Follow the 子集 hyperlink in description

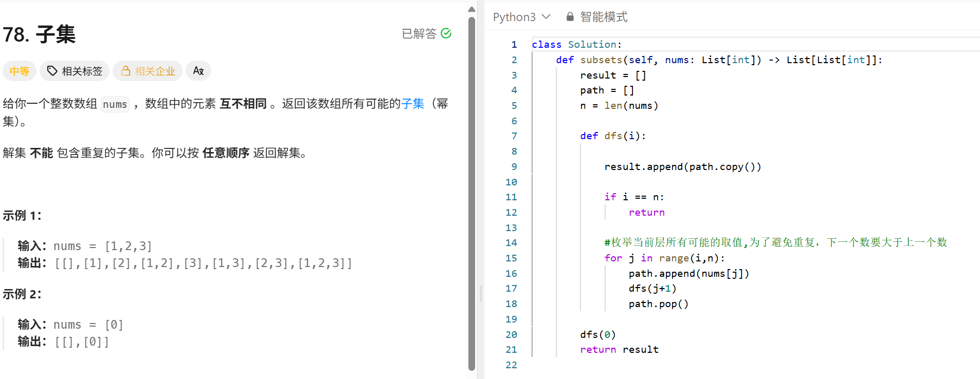(x=413, y=104)
